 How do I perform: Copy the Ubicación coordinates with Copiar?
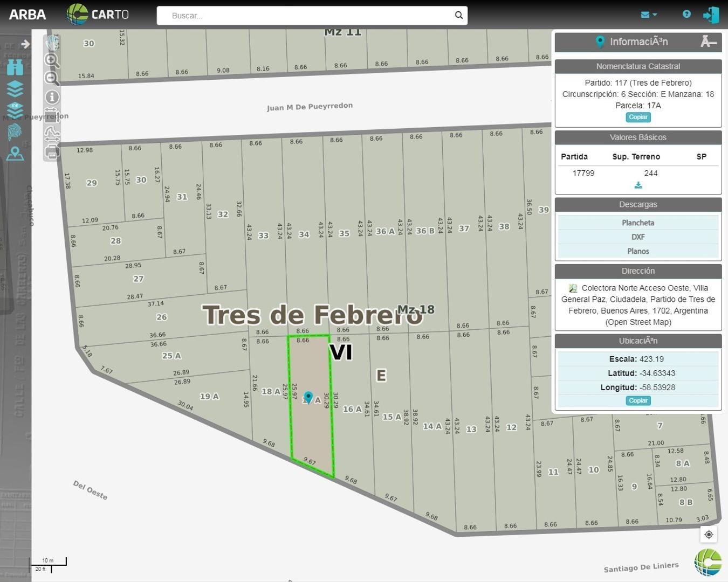click(x=638, y=400)
